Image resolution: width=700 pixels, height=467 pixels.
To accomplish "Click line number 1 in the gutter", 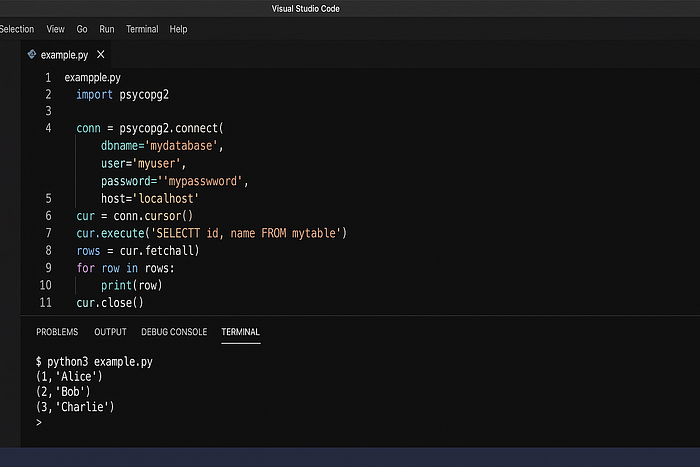I will pyautogui.click(x=48, y=78).
